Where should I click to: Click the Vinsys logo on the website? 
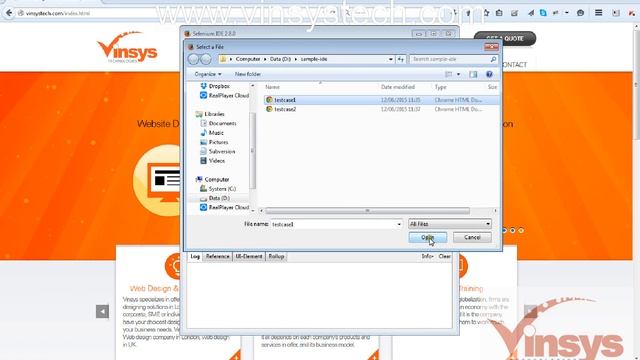click(127, 48)
